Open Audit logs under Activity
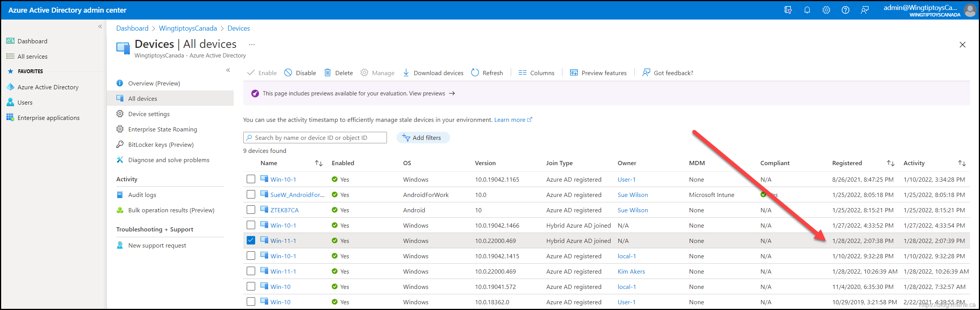Screen dimensions: 980x310 pos(142,195)
